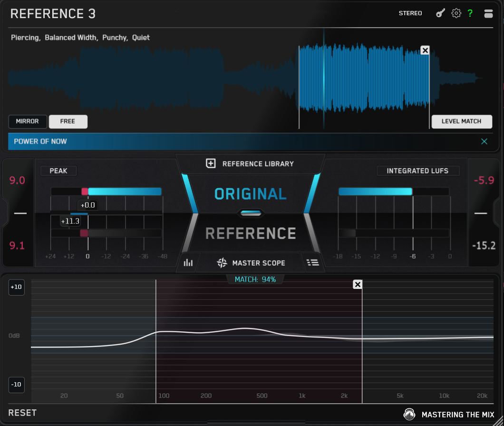This screenshot has height=426, width=504.
Task: Click the Match: 94% readout
Action: point(255,279)
